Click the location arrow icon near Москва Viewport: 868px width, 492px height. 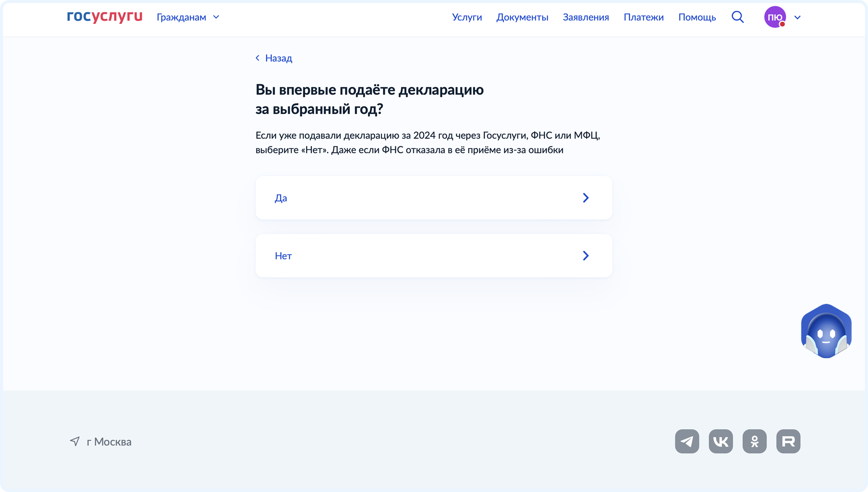point(75,441)
